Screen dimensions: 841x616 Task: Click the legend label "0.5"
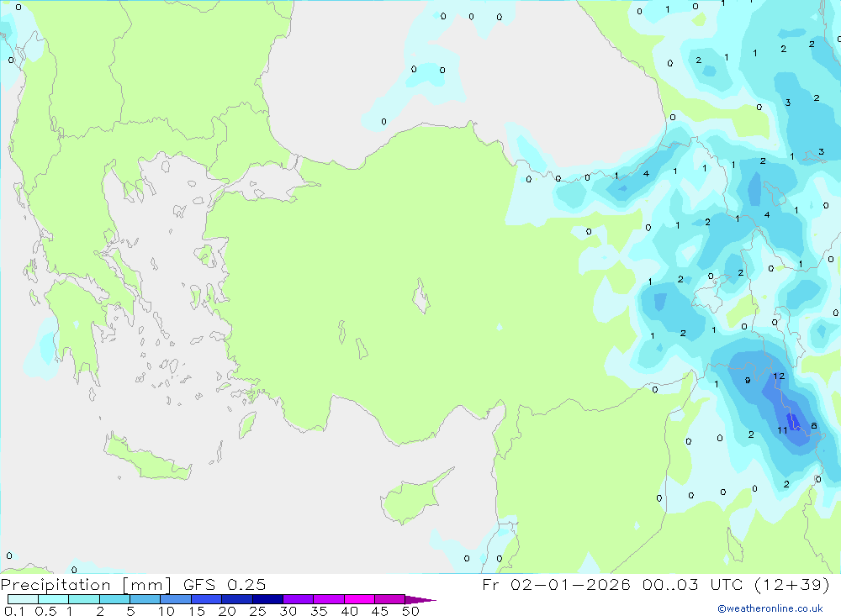point(45,611)
